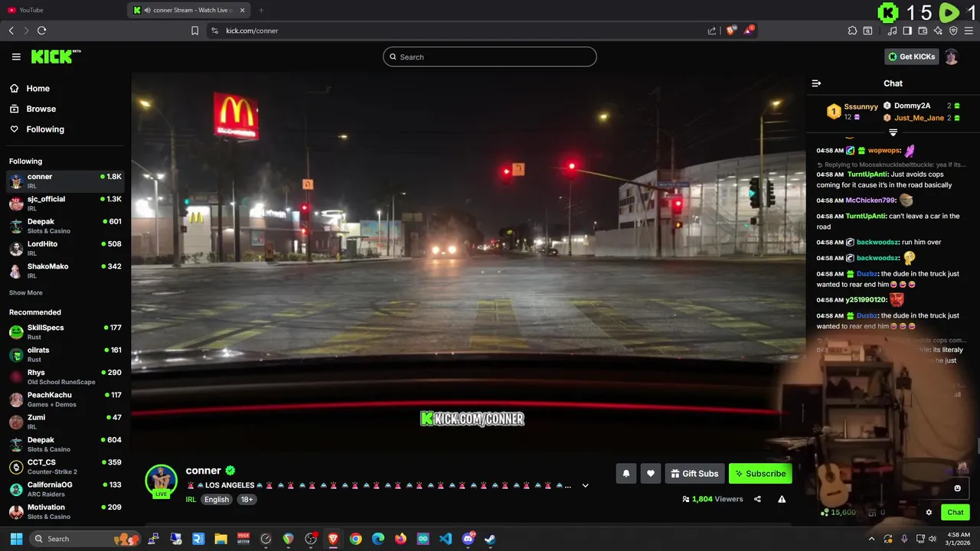Open PeachKachu recommended channel

[65, 399]
